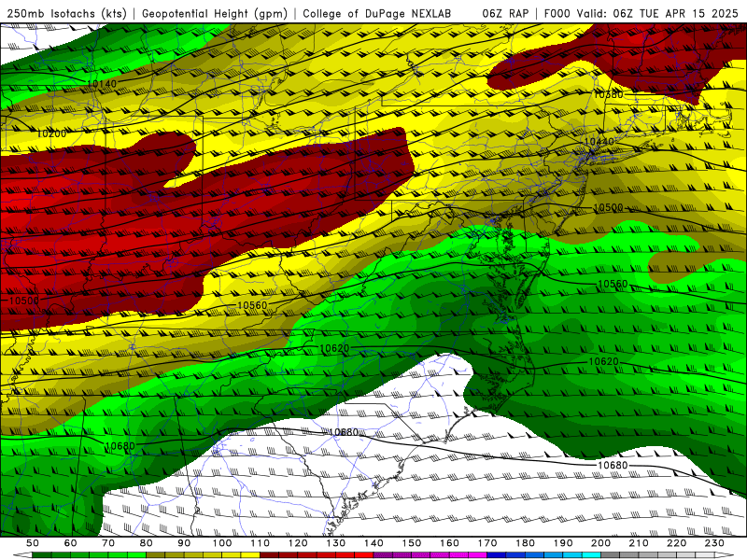This screenshot has height=560, width=747.
Task: Click the 110 kts color bar label
Action: click(260, 543)
